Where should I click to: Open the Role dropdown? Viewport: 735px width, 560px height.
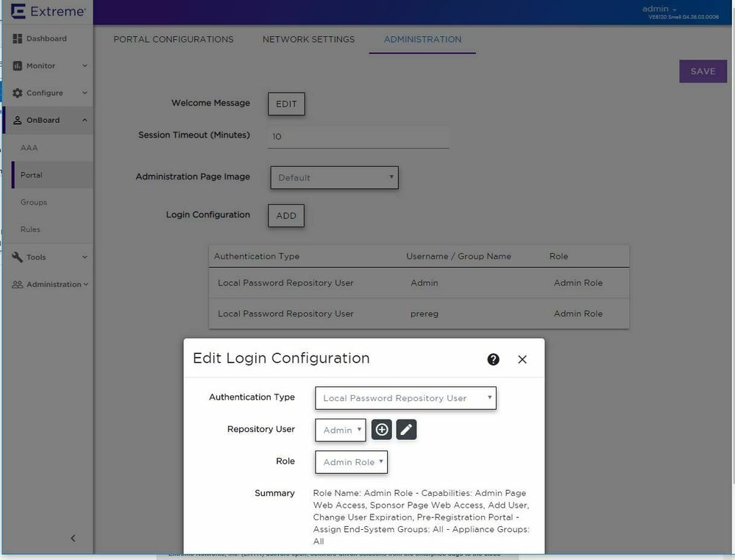pos(351,462)
